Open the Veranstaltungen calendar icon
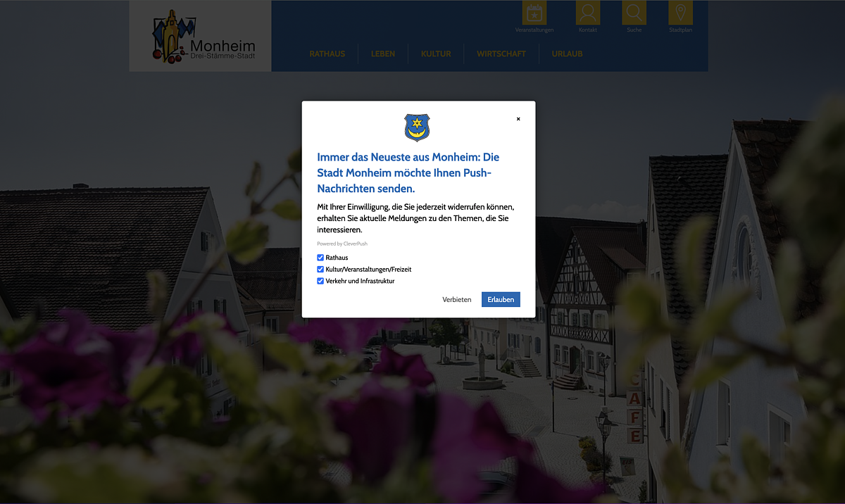This screenshot has height=504, width=845. (534, 13)
